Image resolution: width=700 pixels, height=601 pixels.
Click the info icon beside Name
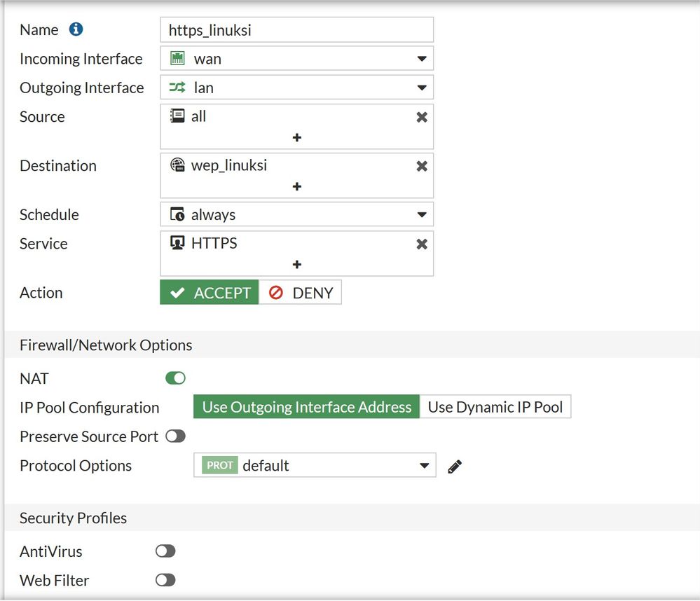pos(76,29)
